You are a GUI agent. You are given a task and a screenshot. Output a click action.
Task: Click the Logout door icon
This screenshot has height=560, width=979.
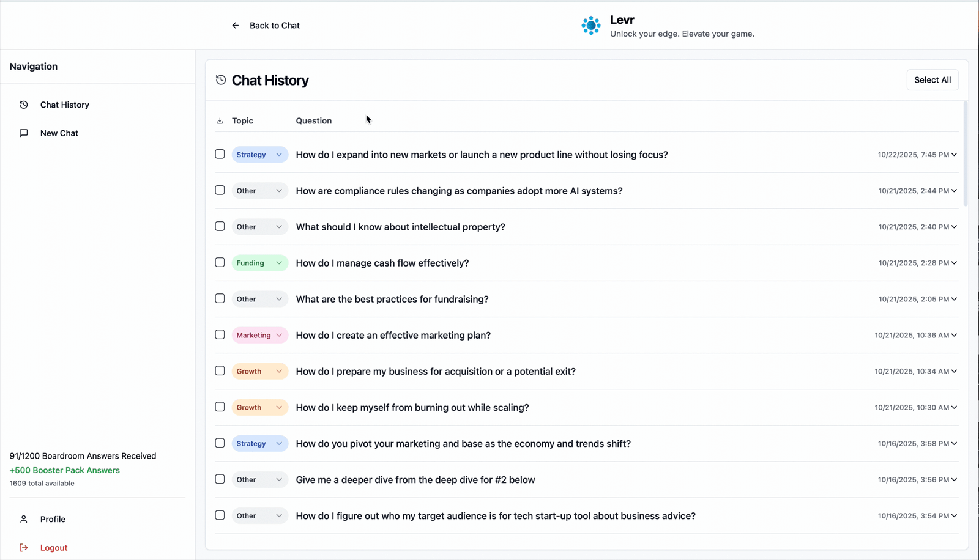[24, 548]
